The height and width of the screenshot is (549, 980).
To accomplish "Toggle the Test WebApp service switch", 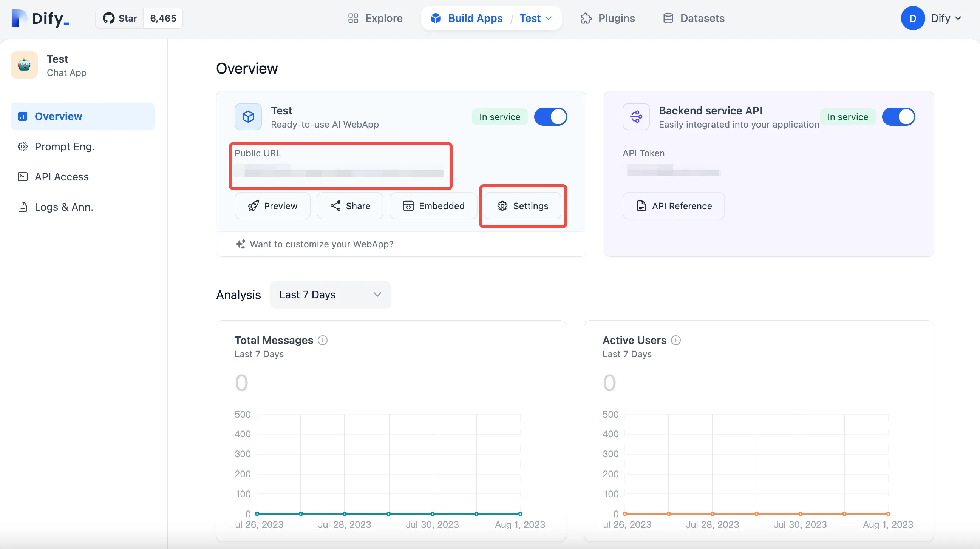I will point(550,117).
